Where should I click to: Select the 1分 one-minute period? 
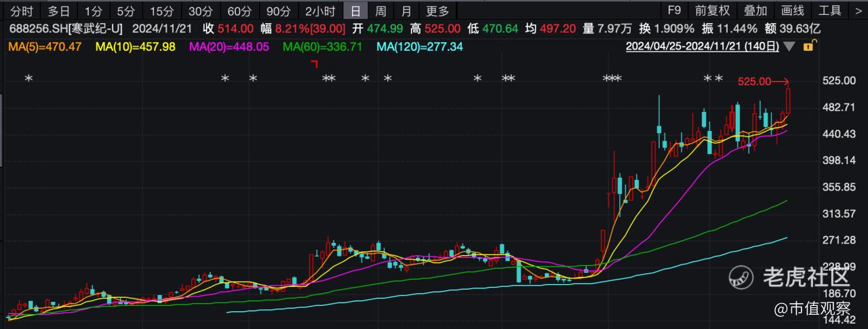tap(94, 11)
